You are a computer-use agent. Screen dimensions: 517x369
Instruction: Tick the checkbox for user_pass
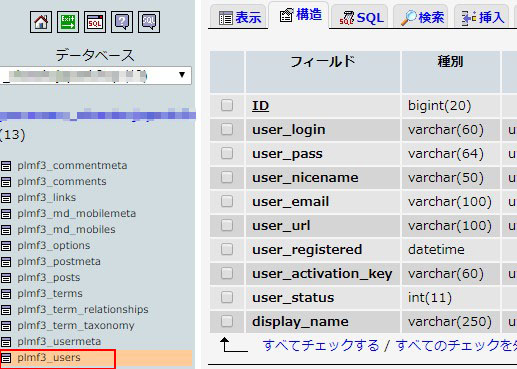tap(227, 153)
